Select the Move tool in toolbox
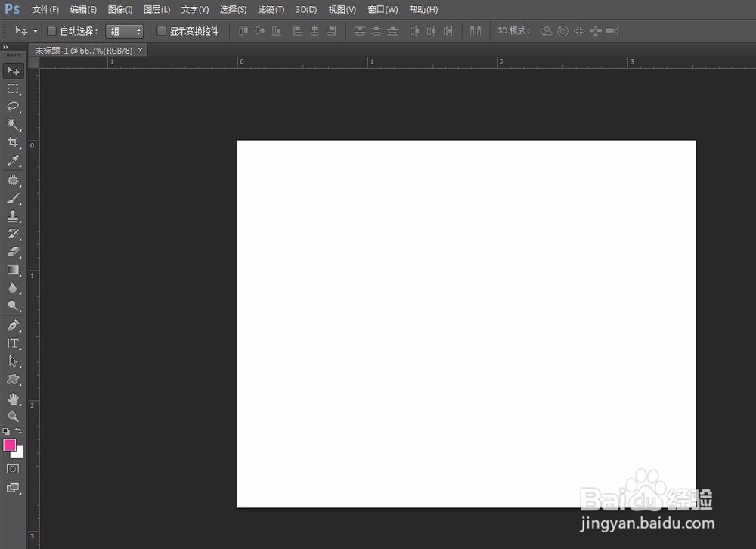Screen dimensions: 756x549 [13, 70]
